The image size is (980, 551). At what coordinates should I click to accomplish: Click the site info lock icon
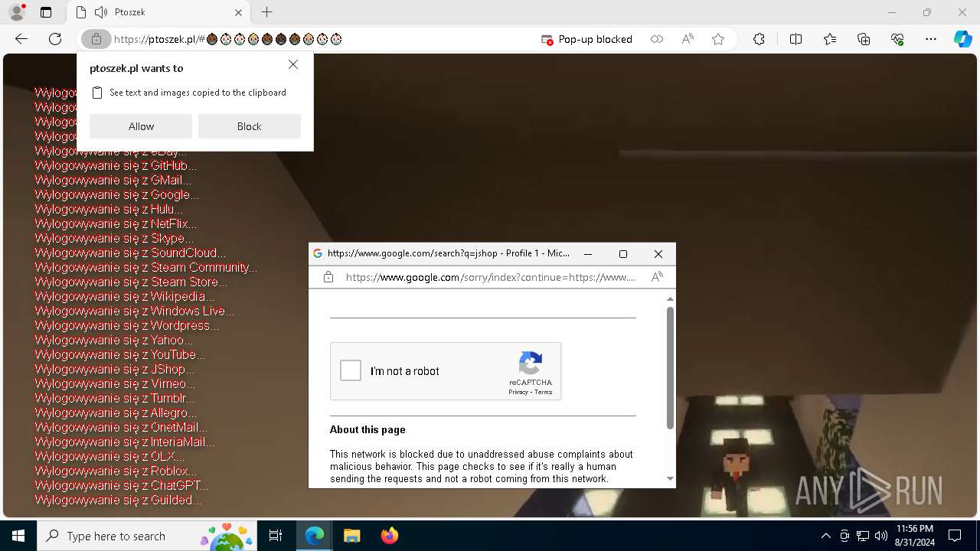(96, 39)
